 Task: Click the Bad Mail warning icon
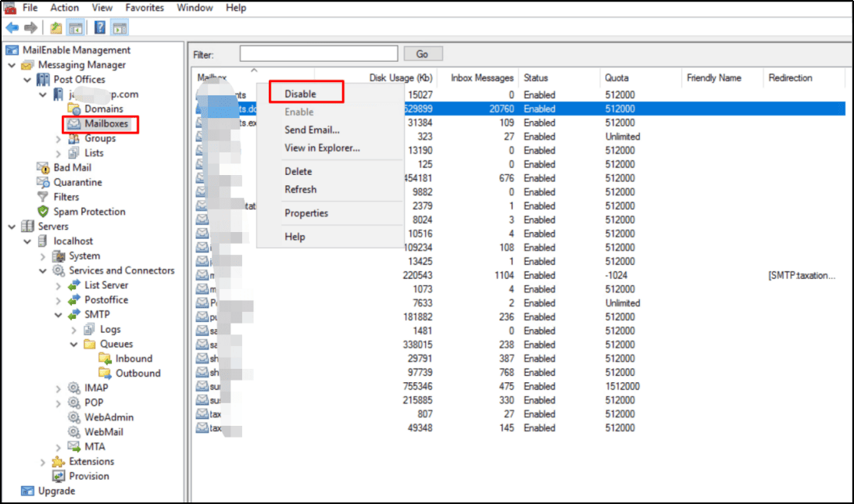pos(43,168)
